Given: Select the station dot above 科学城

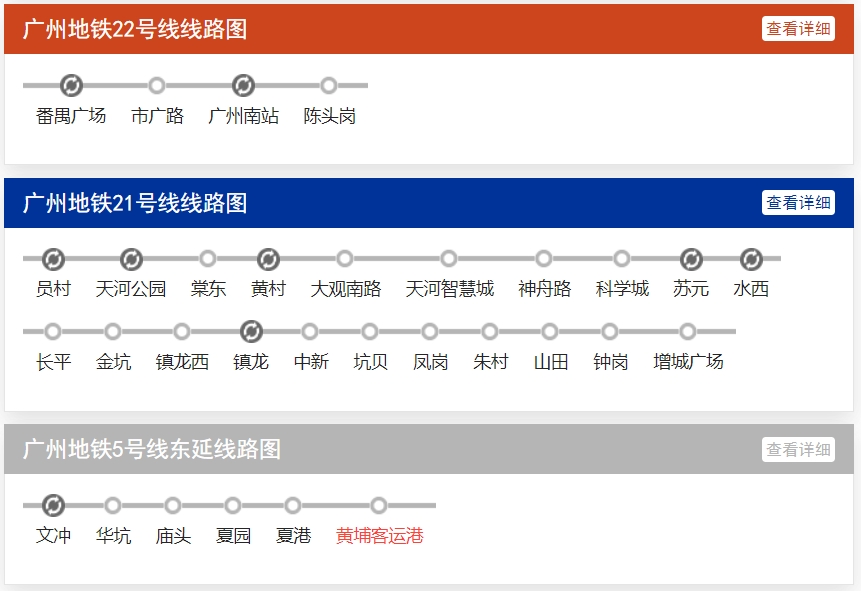Looking at the screenshot, I should 622,260.
